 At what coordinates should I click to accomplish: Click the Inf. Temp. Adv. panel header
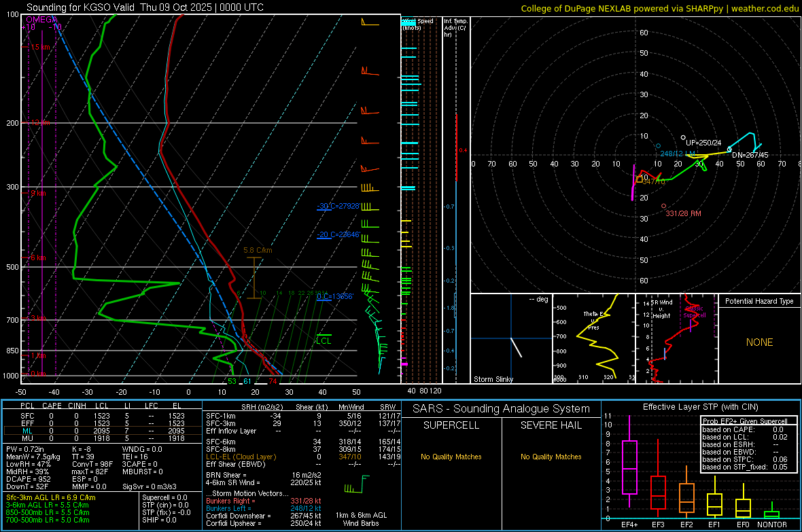point(456,28)
